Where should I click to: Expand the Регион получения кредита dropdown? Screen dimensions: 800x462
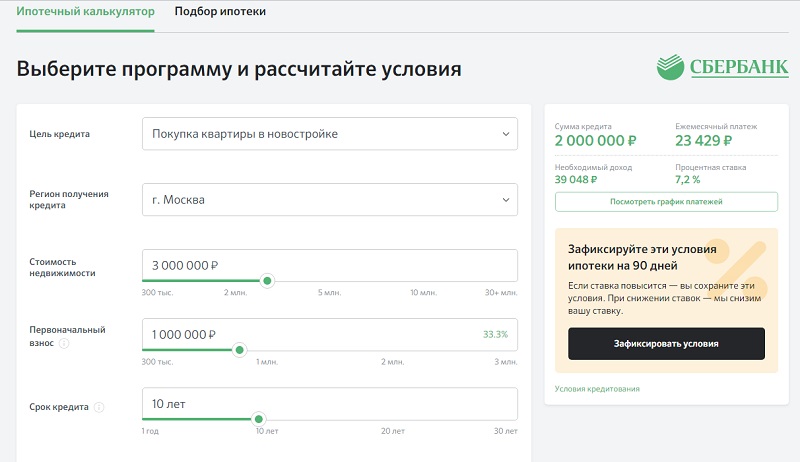pos(330,199)
